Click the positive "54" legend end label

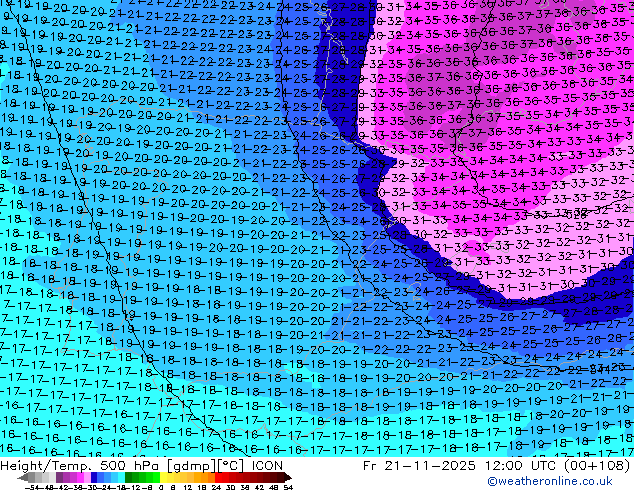[288, 487]
